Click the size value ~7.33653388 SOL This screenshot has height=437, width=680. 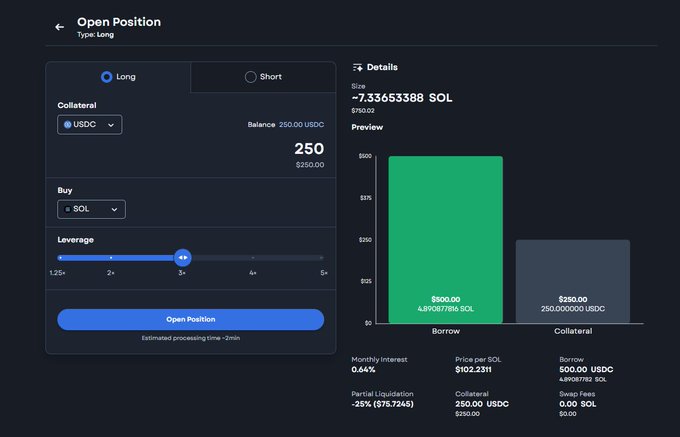pos(402,98)
